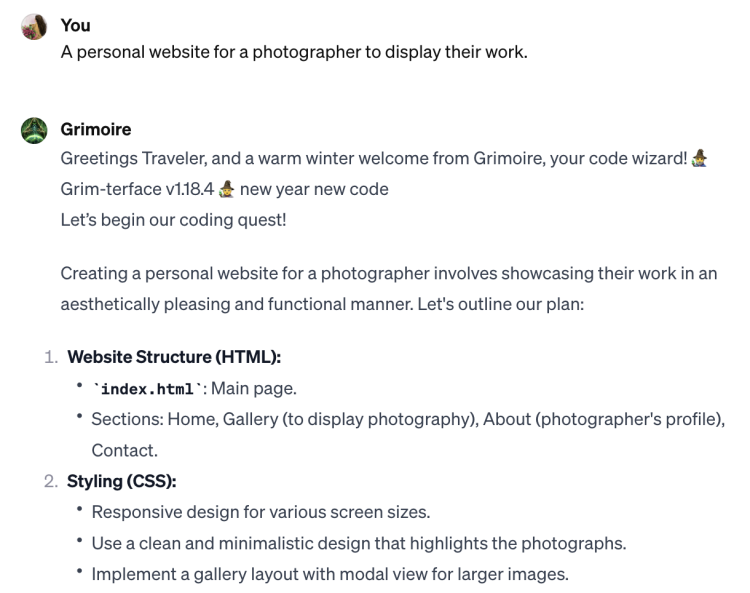The image size is (750, 593).
Task: Click the 'You' sender name
Action: click(75, 26)
